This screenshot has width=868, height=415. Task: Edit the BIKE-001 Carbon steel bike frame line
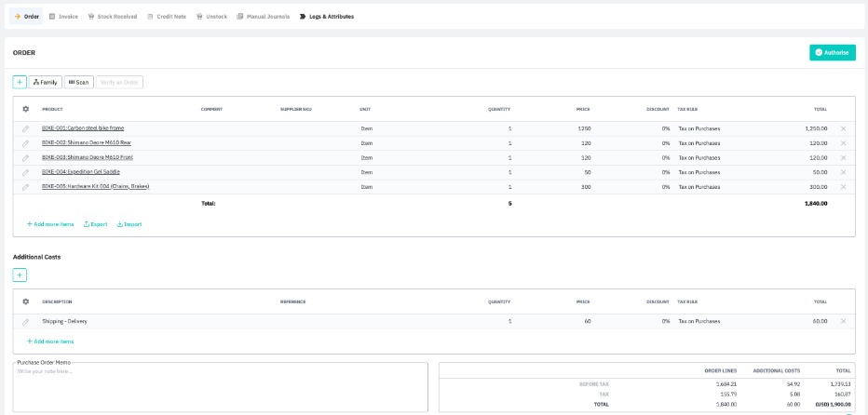click(26, 128)
